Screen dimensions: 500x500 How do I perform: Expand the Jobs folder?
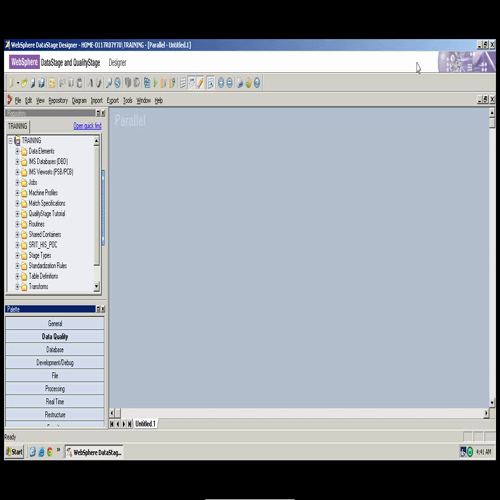point(17,182)
